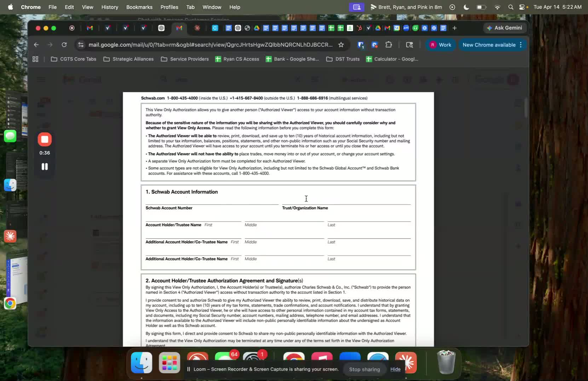Open Calculator Google sheet bookmark
588x381 pixels.
pyautogui.click(x=392, y=59)
